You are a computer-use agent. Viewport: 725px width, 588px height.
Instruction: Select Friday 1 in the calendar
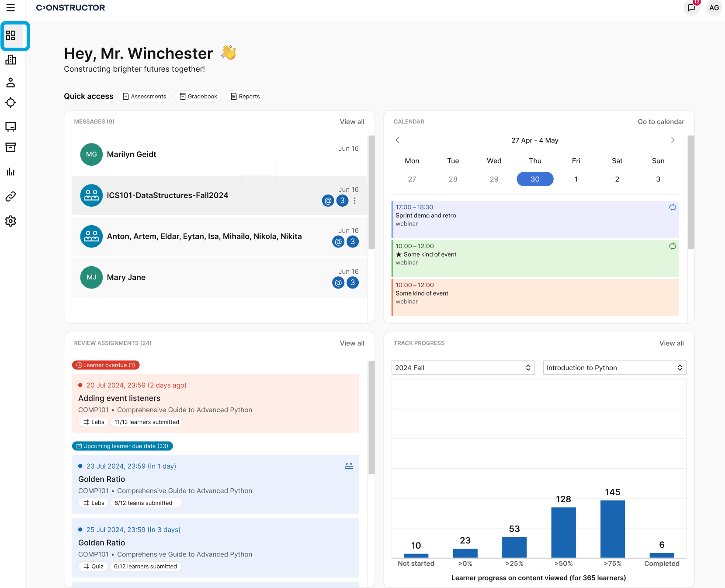point(576,179)
